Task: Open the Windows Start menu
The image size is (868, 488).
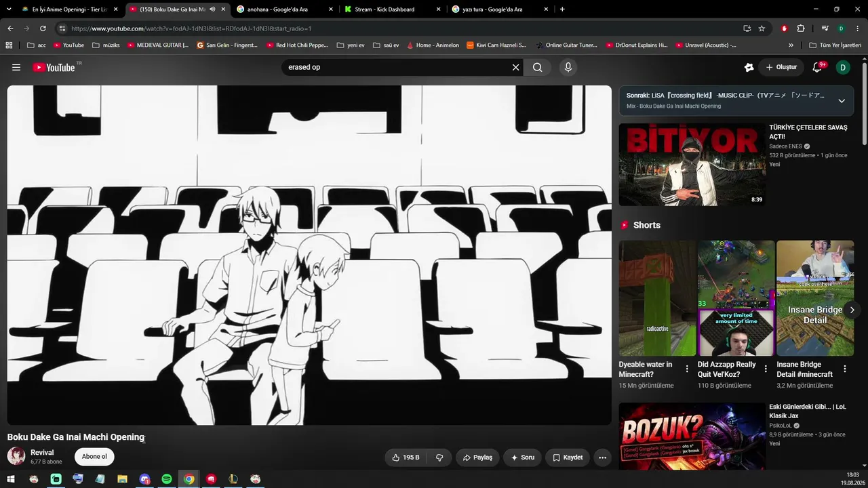Action: click(11, 479)
